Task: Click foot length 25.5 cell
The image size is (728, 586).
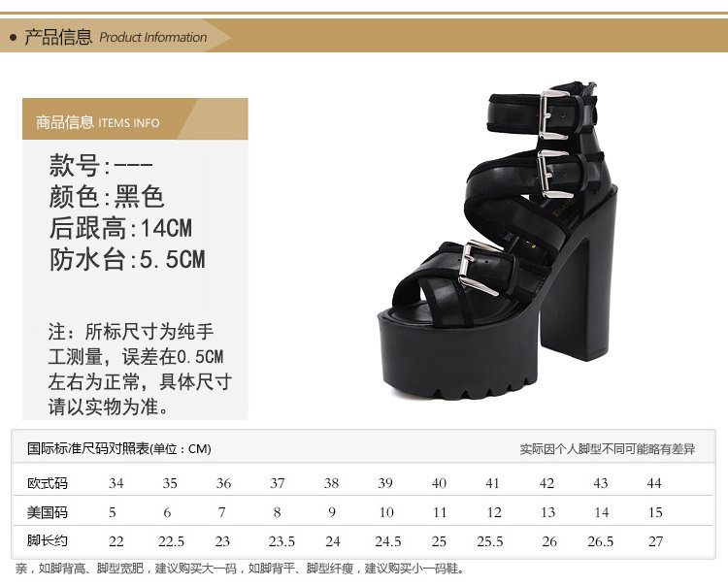Action: tap(490, 541)
